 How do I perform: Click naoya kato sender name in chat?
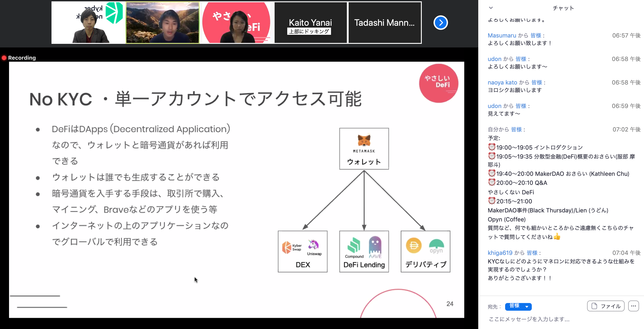pos(502,82)
